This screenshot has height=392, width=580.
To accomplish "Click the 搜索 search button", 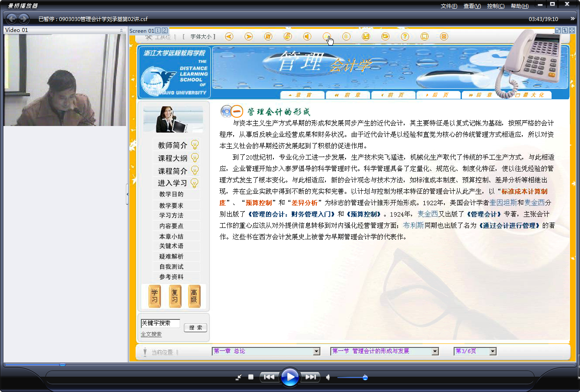I will 196,328.
